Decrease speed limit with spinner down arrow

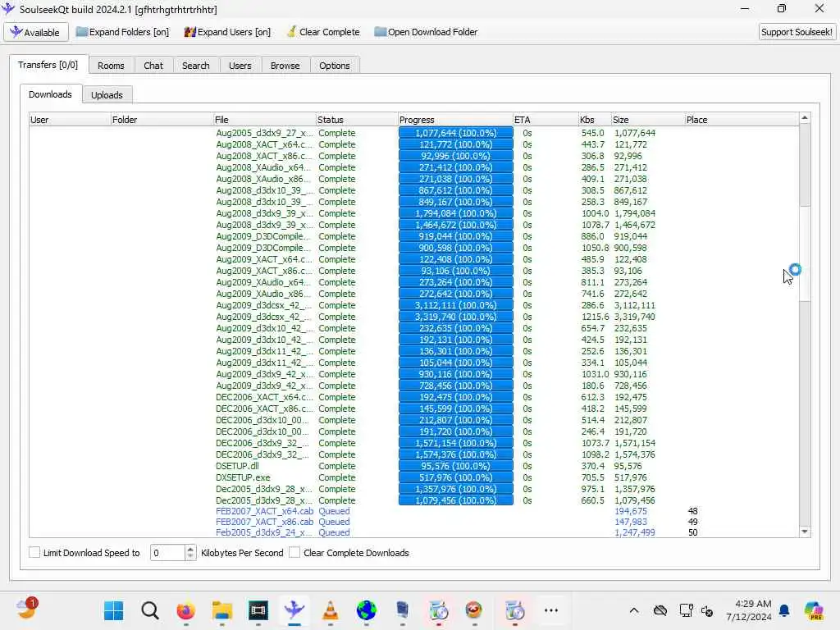(x=190, y=557)
